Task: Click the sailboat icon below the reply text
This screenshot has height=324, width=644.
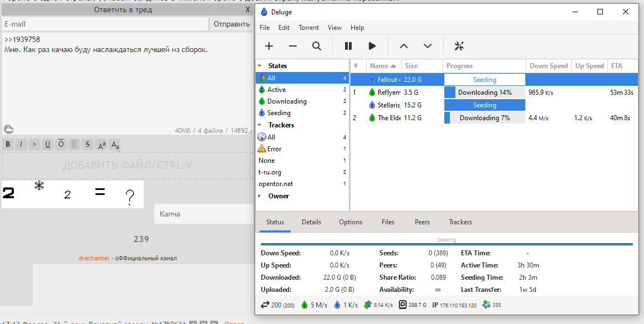Action: pos(9,129)
